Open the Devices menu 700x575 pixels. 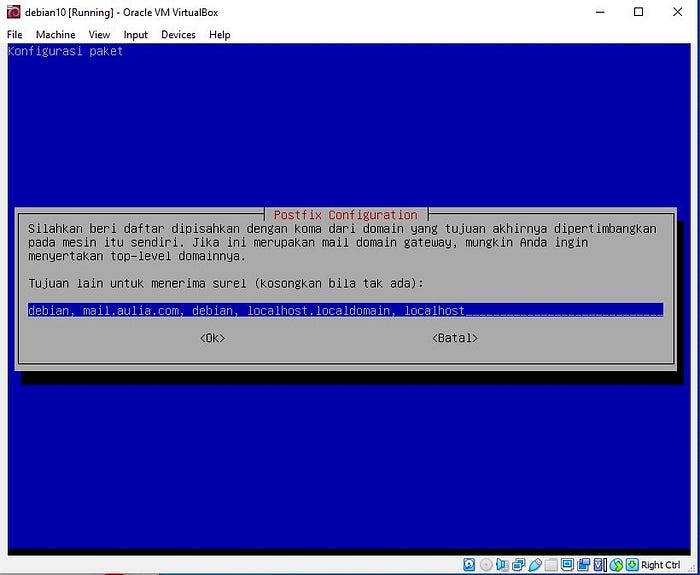click(x=178, y=34)
